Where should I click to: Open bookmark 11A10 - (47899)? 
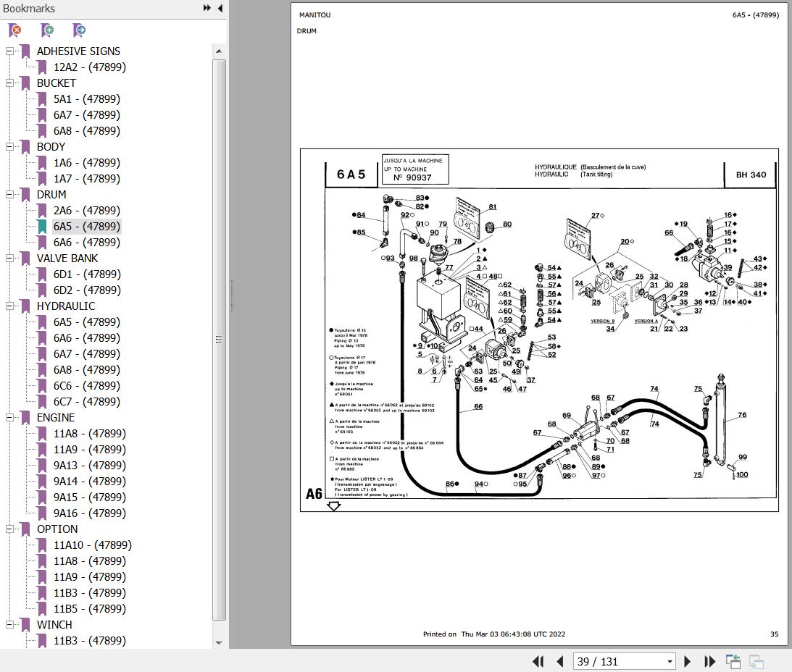[93, 545]
